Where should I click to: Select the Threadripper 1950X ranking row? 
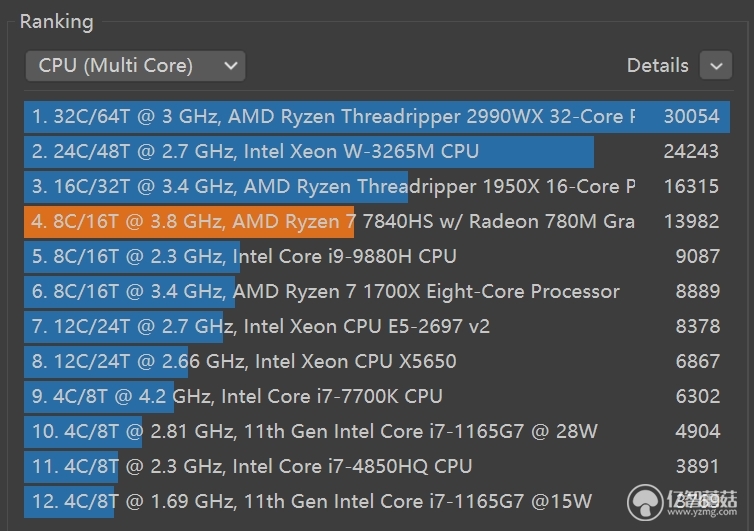pyautogui.click(x=330, y=187)
